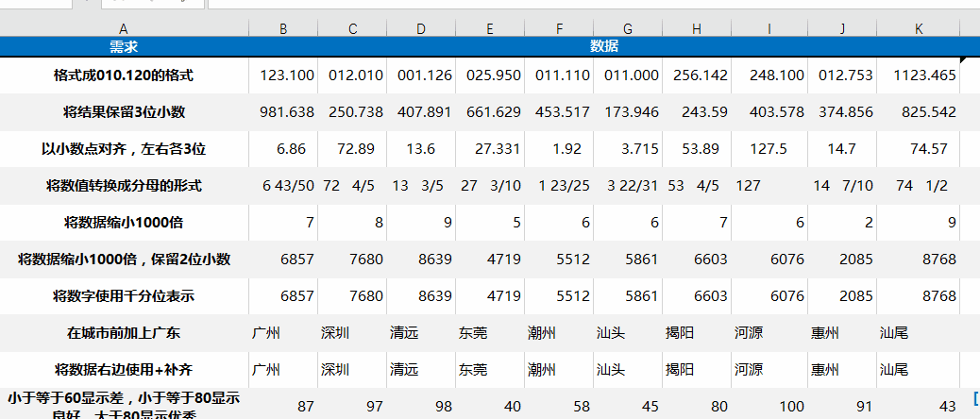Click the fraction cell 6 43/50

tap(283, 186)
